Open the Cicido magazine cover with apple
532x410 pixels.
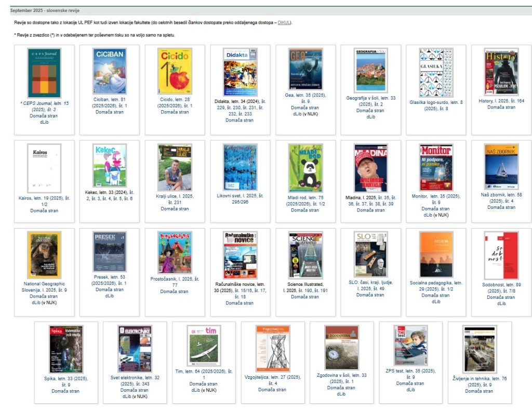click(175, 71)
